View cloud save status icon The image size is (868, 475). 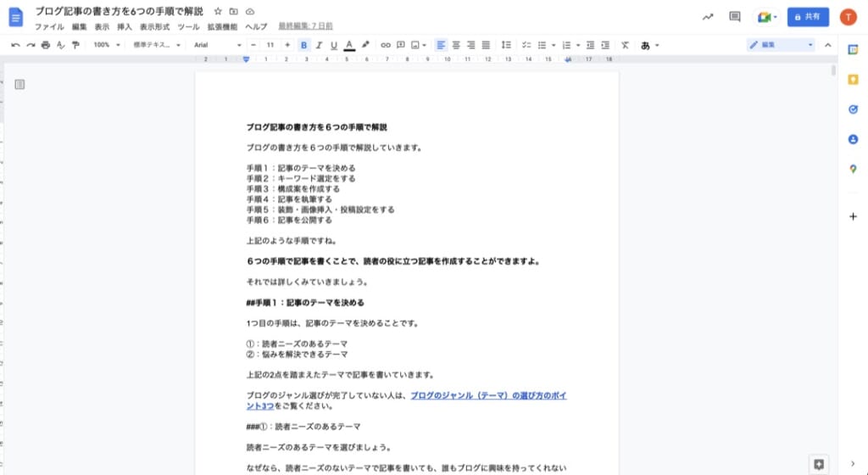click(250, 11)
